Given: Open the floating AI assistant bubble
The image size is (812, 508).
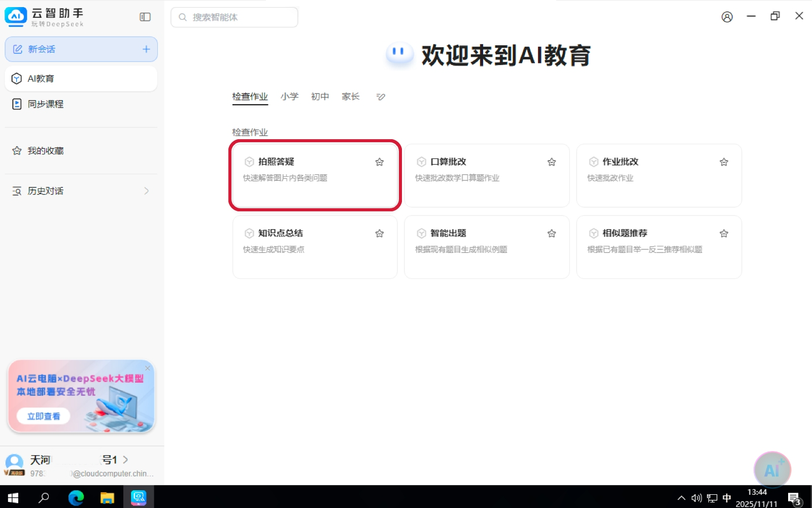Looking at the screenshot, I should point(772,470).
